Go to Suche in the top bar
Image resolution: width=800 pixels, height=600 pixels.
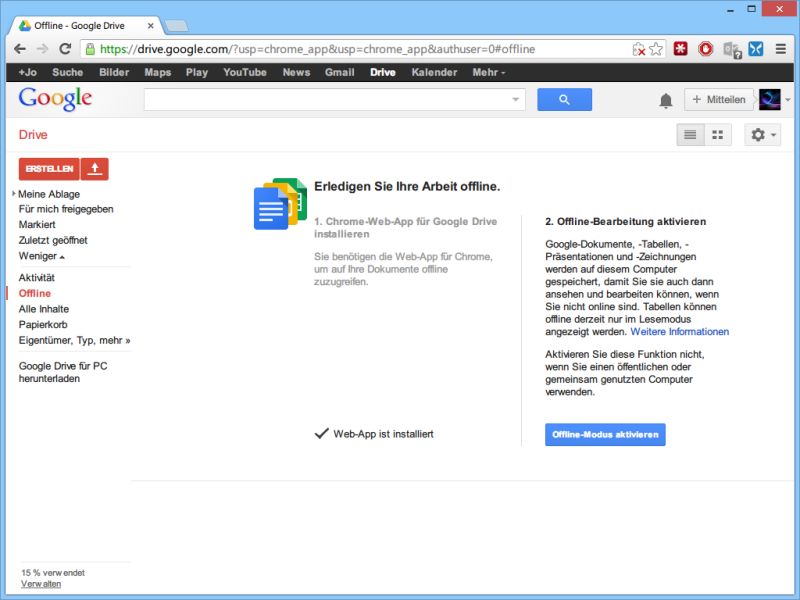click(x=67, y=72)
